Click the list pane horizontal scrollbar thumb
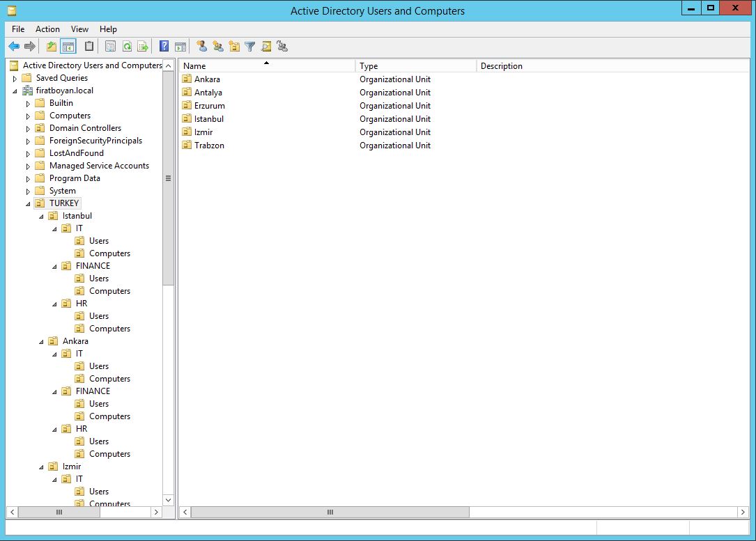The image size is (756, 541). 330,512
